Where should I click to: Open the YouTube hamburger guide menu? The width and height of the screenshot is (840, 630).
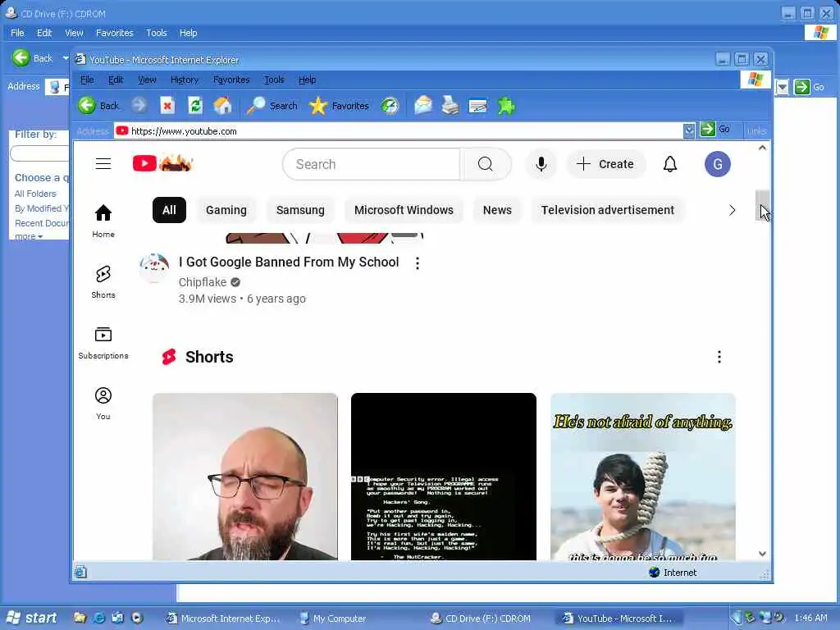(103, 163)
